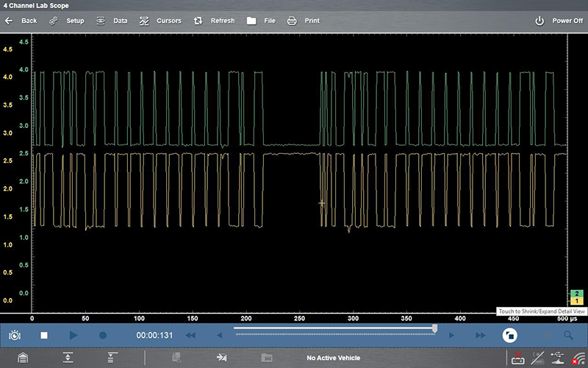Viewport: 588px width, 368px height.
Task: Select the channel 2 green marker
Action: coord(576,294)
